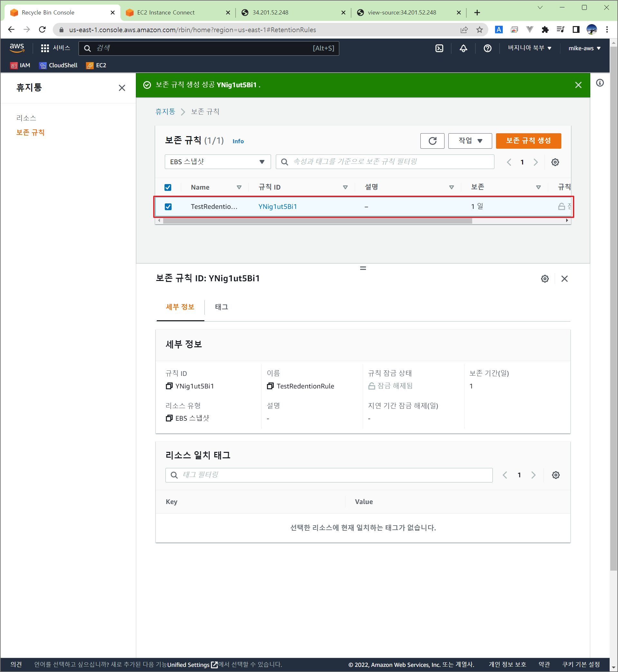The height and width of the screenshot is (672, 618).
Task: Open the 작업 actions dropdown
Action: click(470, 141)
